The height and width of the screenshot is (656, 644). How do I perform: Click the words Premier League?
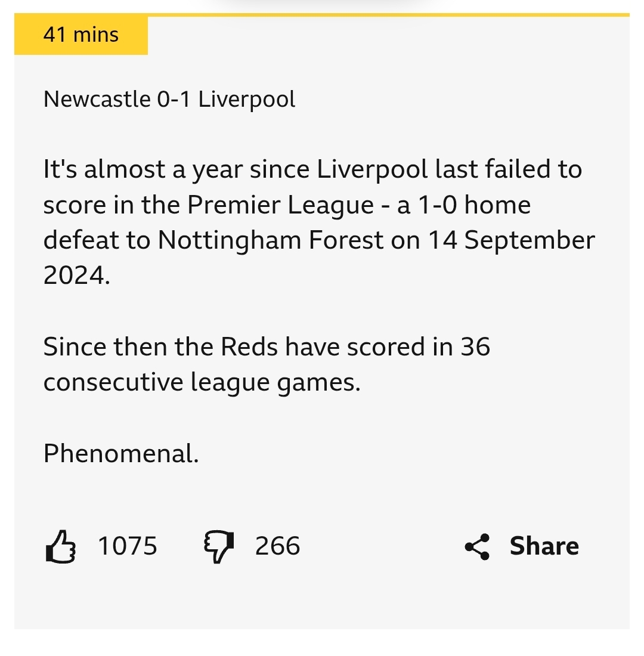tap(280, 205)
